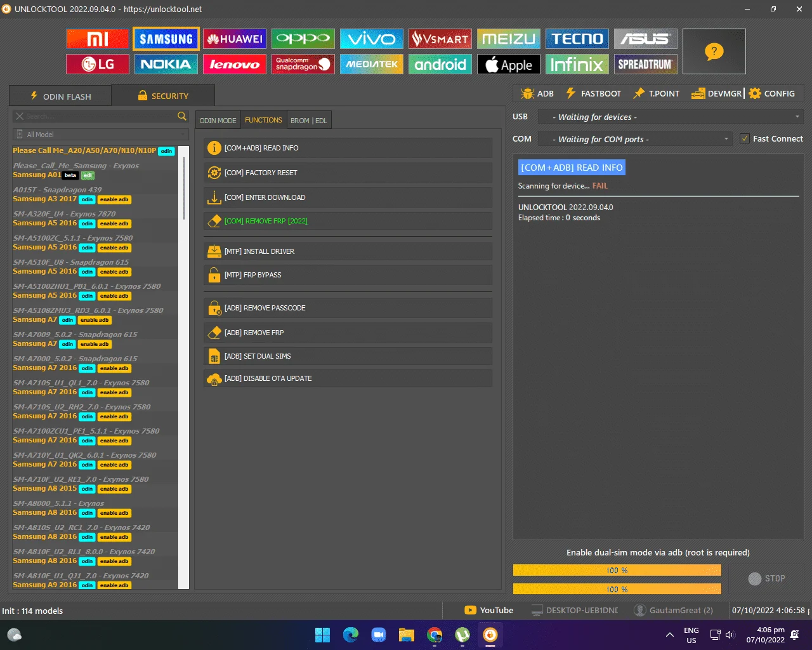Open the Windows Start menu
Image resolution: width=812 pixels, height=650 pixels.
click(x=323, y=635)
